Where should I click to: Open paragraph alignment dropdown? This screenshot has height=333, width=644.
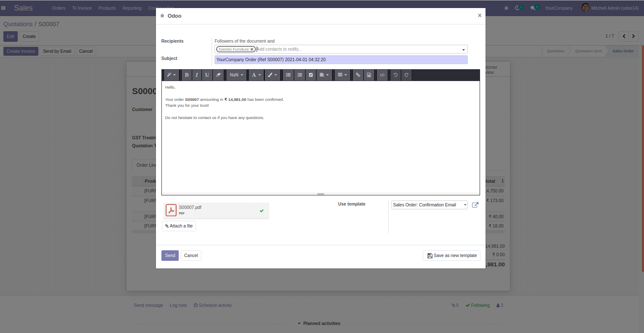click(x=324, y=75)
